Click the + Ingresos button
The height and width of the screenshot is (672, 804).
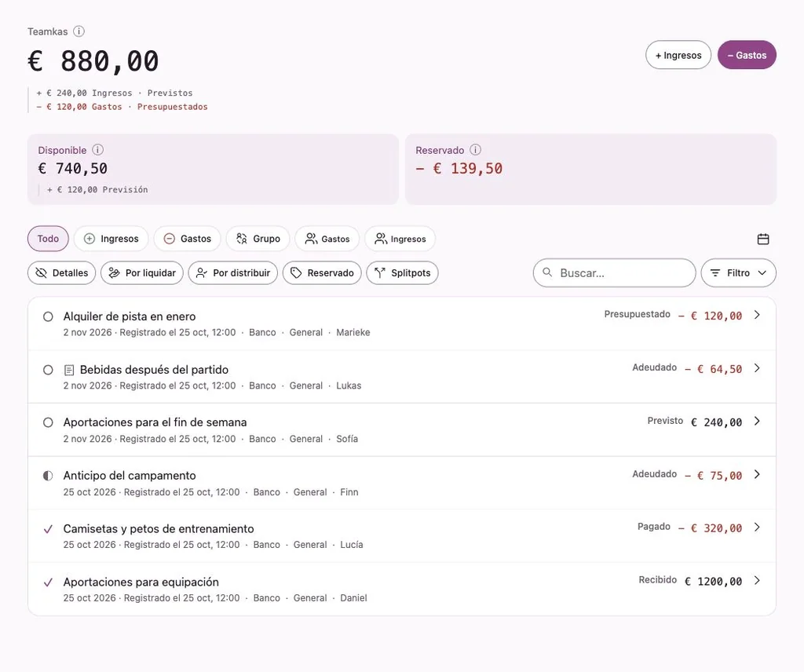tap(678, 55)
